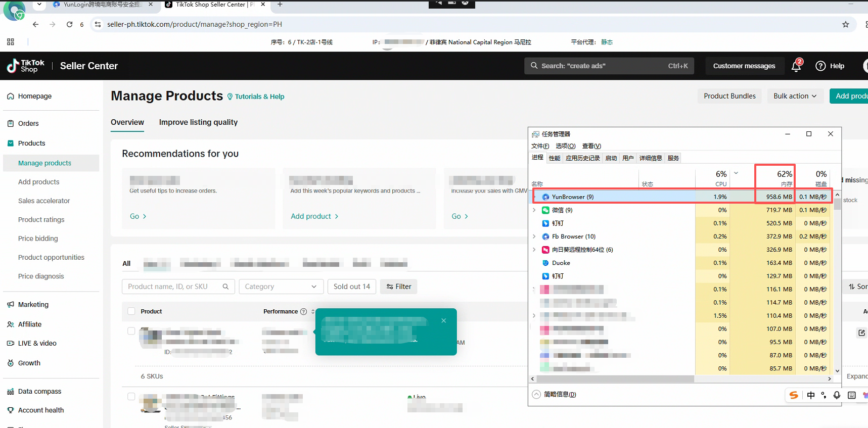
Task: Open Product ratings in sidebar
Action: 41,220
